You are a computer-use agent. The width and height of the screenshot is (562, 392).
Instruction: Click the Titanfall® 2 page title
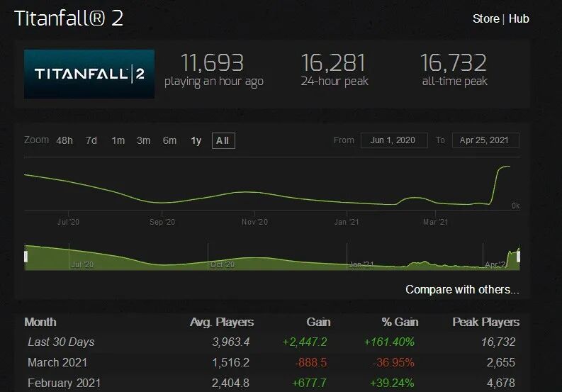point(69,18)
